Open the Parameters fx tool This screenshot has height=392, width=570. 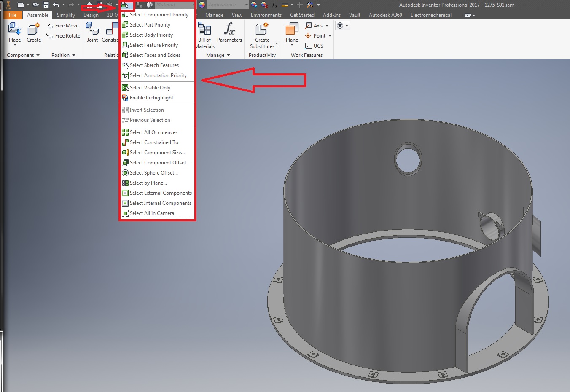[x=229, y=29]
